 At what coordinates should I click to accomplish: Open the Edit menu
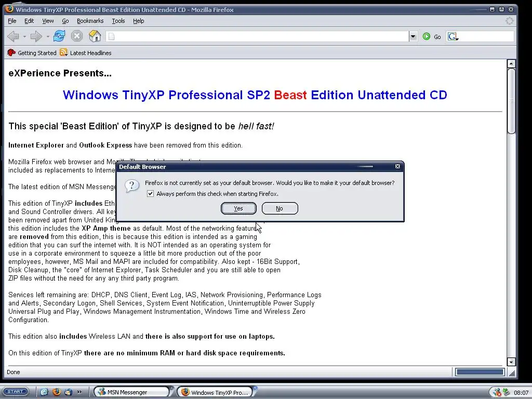[29, 21]
